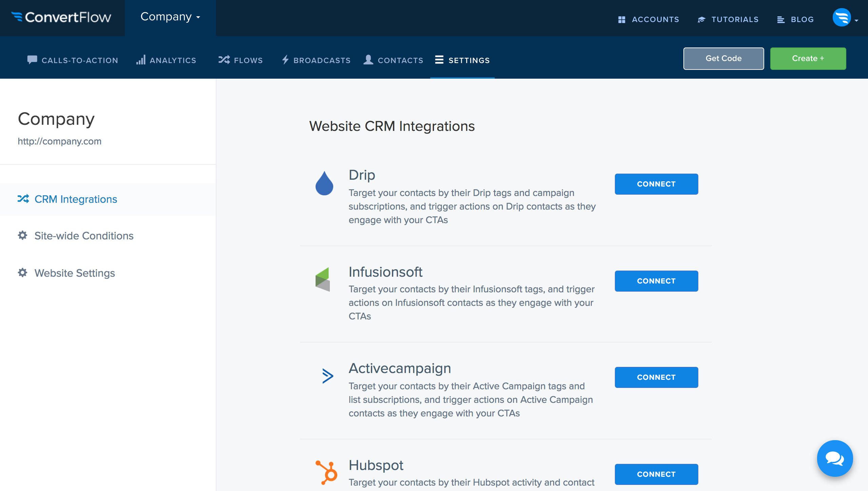
Task: Click the Settings hamburger icon
Action: [x=439, y=60]
